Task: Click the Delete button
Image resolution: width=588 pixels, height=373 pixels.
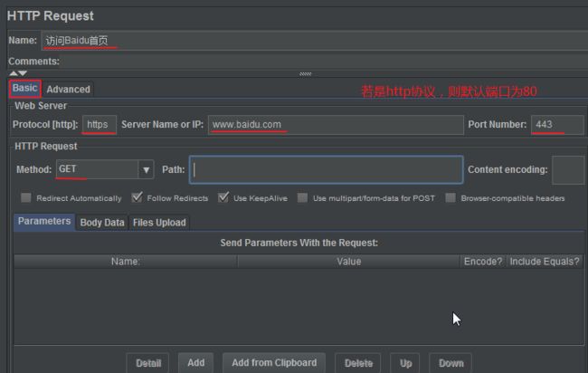Action: [x=358, y=363]
